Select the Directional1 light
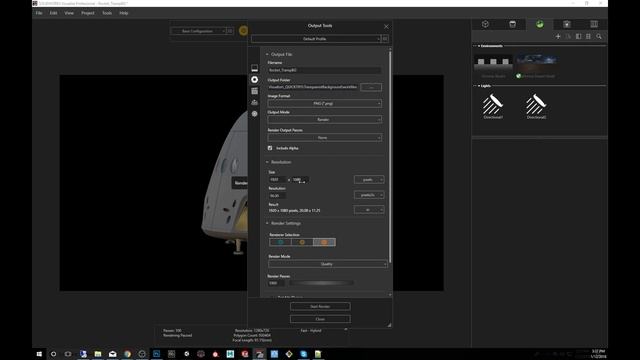Viewport: 640px width, 360px height. click(493, 106)
